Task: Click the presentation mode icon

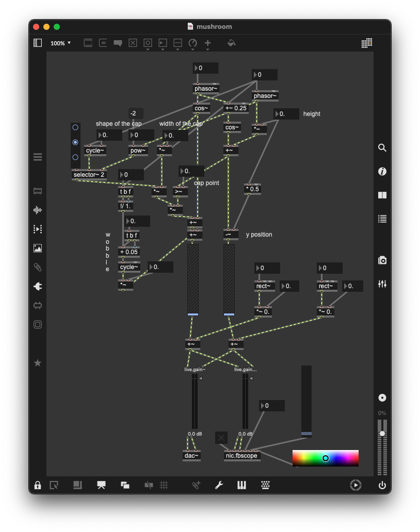Action: pos(101,485)
